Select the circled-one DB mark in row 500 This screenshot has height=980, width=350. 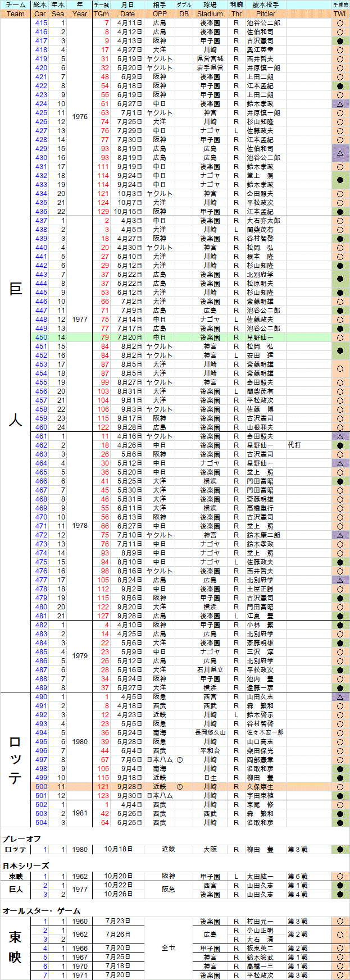point(180,787)
